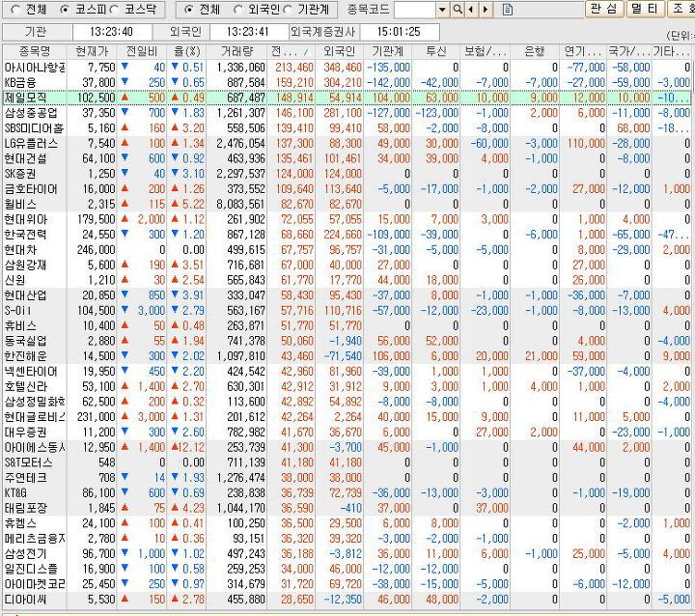The width and height of the screenshot is (695, 616).
Task: Click the magnifier search icon beside 종목코드
Action: coord(458,10)
